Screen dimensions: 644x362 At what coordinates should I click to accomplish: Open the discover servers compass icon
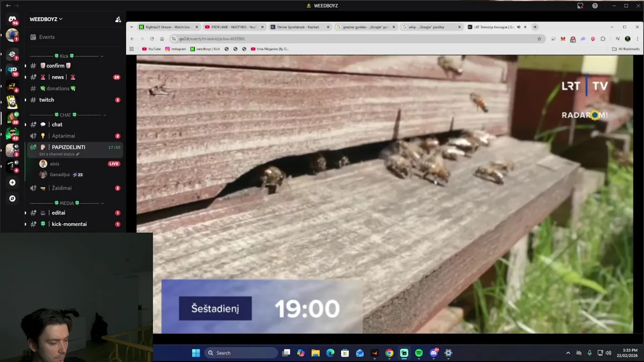[12, 199]
